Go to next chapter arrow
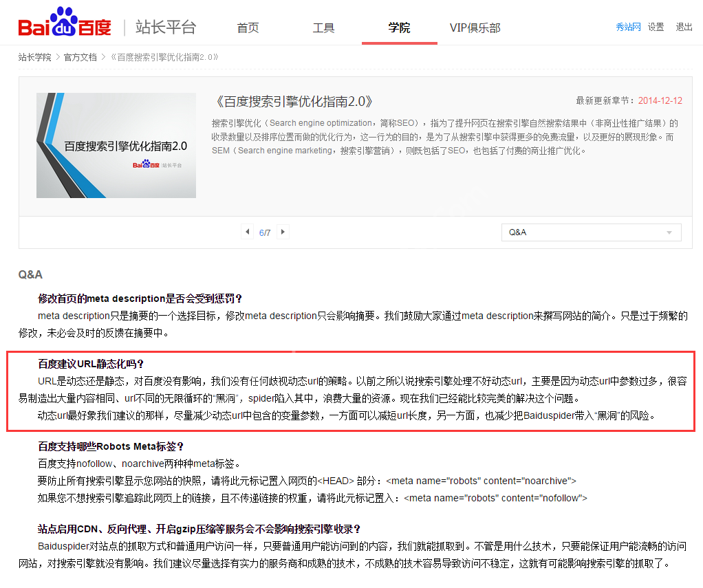The height and width of the screenshot is (588, 703). coord(282,232)
